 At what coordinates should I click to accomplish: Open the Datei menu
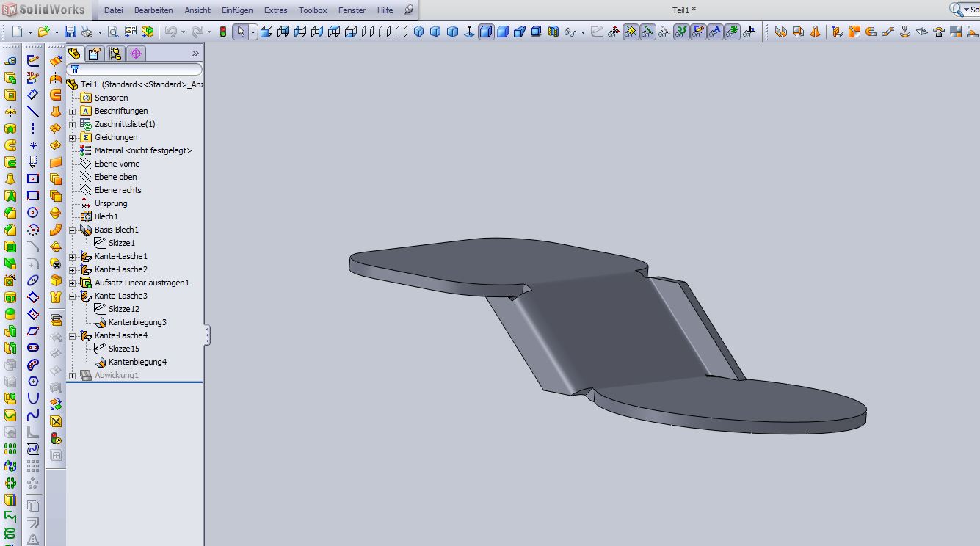tap(114, 10)
